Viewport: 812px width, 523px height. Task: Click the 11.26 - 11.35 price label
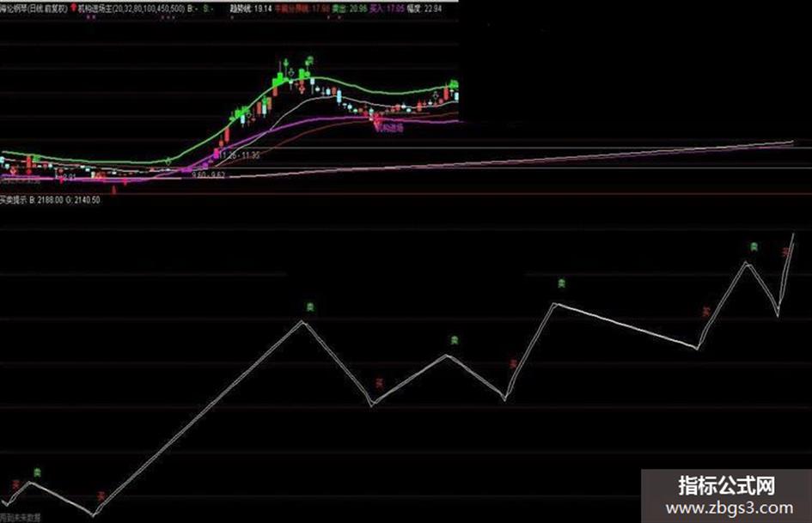tap(239, 155)
